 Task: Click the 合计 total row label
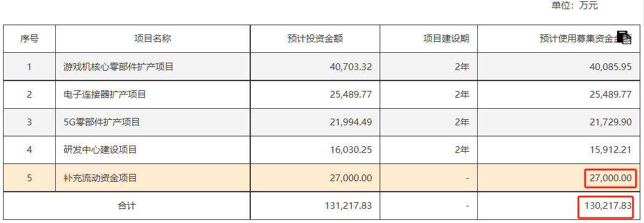127,205
